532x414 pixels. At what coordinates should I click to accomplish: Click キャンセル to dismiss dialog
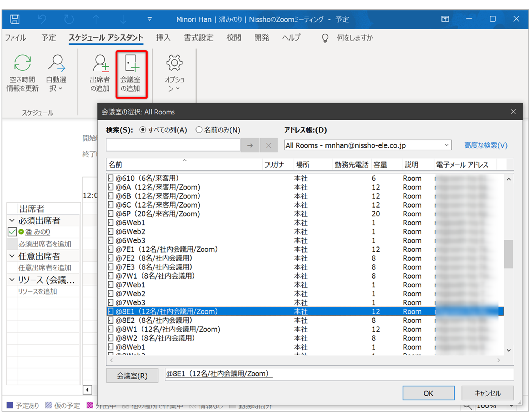(488, 393)
